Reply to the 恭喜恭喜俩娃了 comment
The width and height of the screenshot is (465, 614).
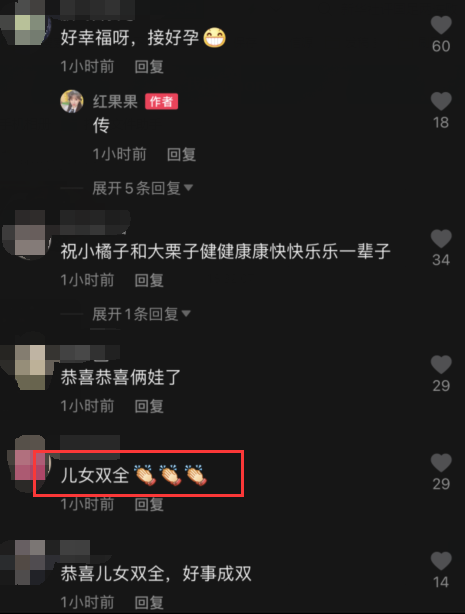click(149, 406)
